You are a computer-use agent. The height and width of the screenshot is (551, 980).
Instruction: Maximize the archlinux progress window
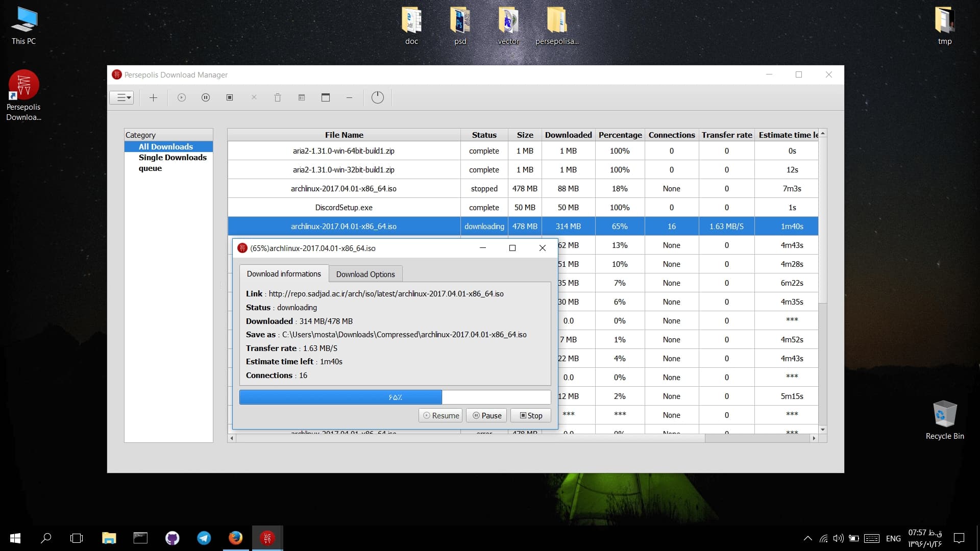pos(512,248)
